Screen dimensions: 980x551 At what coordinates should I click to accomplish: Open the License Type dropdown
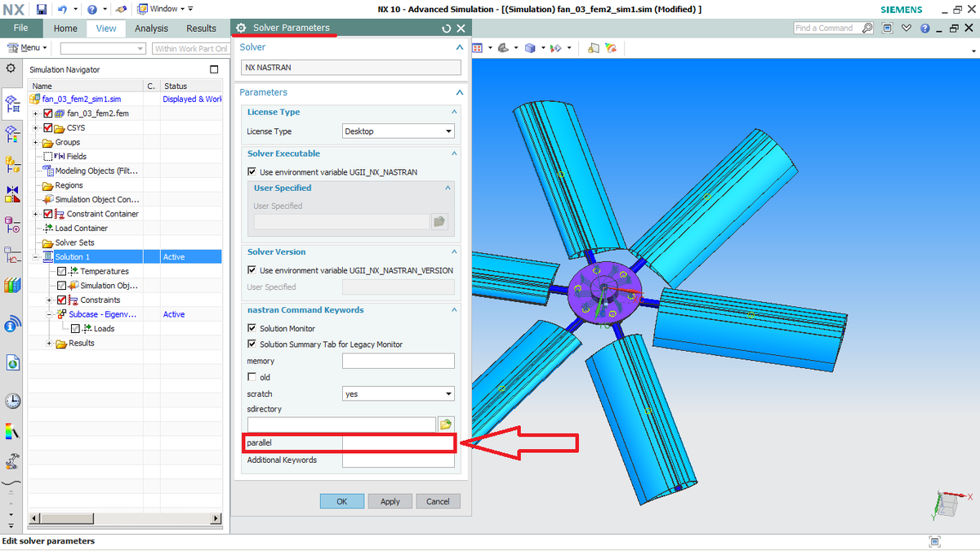399,131
